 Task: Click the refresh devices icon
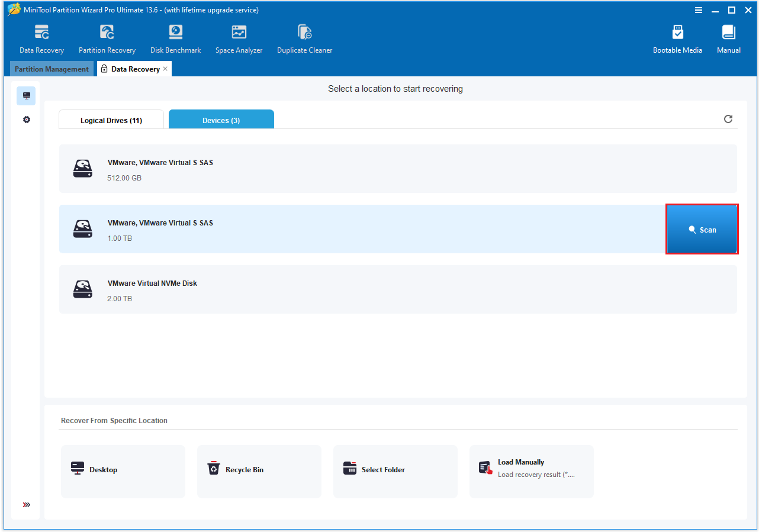(728, 119)
